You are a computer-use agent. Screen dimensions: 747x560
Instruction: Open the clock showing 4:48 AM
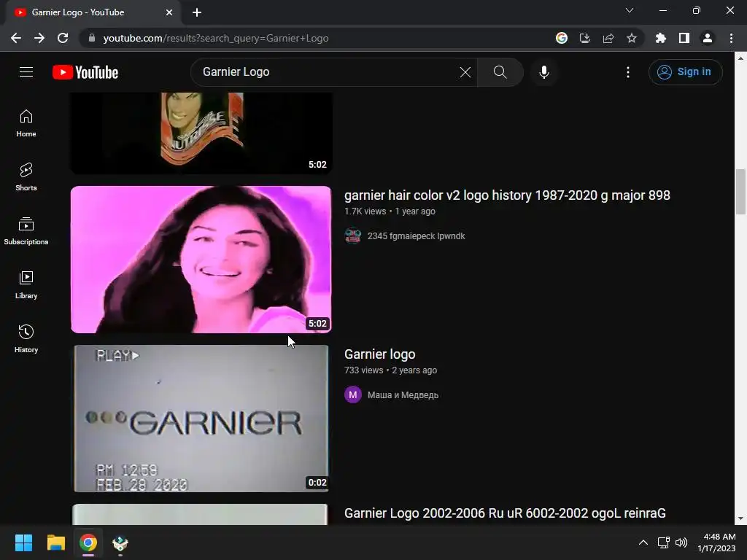click(716, 542)
